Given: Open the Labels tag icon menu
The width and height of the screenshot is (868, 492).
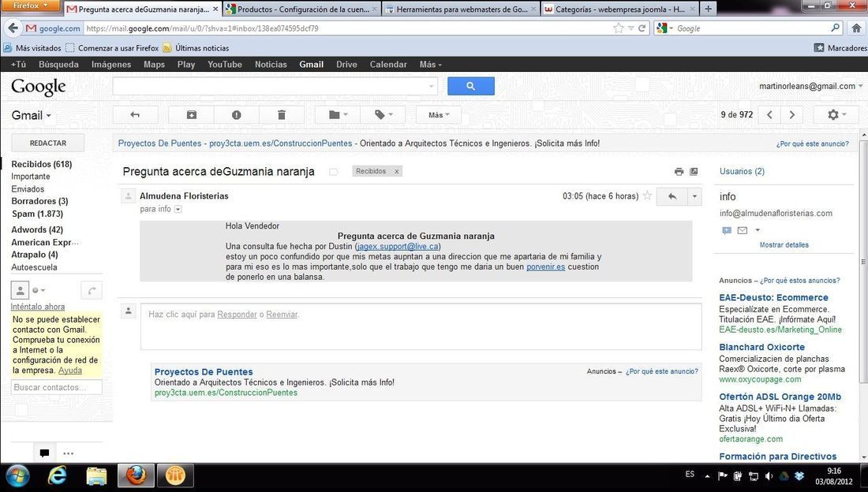Looking at the screenshot, I should (x=383, y=115).
